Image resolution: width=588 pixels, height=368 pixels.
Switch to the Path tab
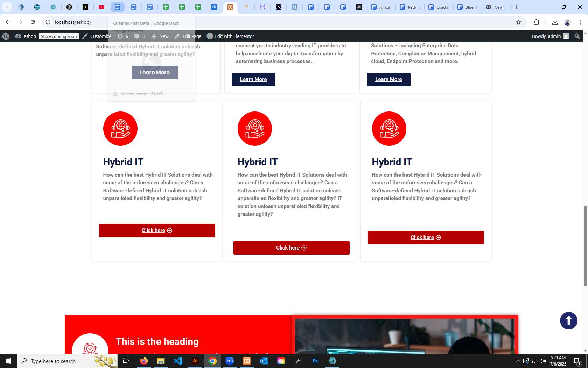tap(410, 7)
